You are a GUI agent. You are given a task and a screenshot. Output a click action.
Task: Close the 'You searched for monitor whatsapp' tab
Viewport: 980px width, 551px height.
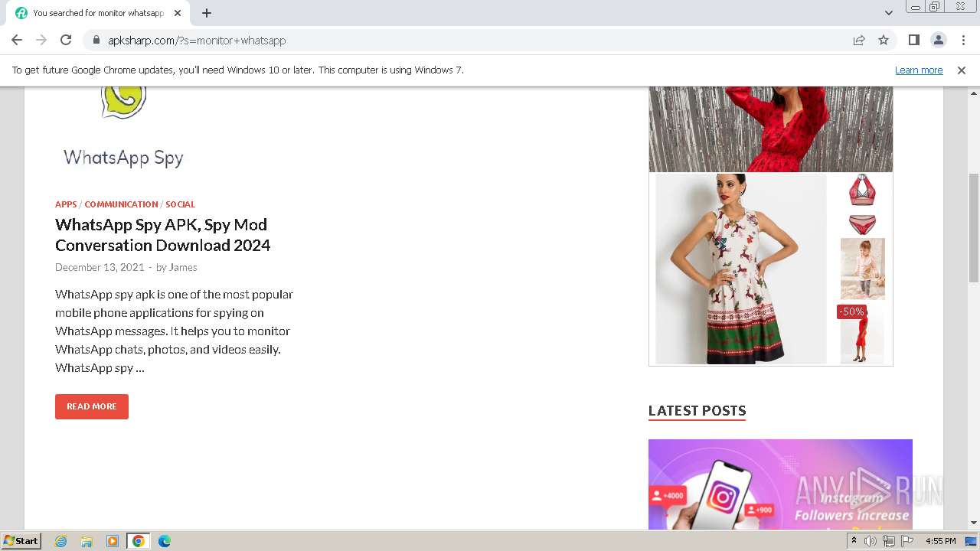pyautogui.click(x=178, y=13)
